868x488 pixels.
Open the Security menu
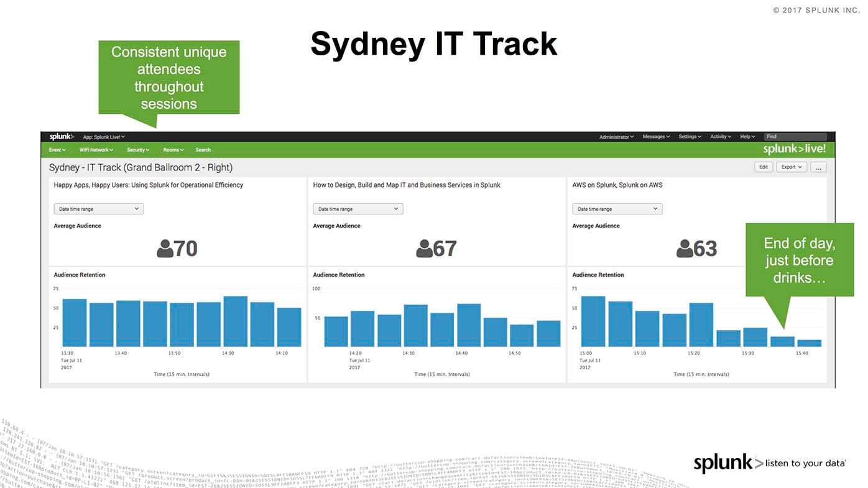click(138, 150)
